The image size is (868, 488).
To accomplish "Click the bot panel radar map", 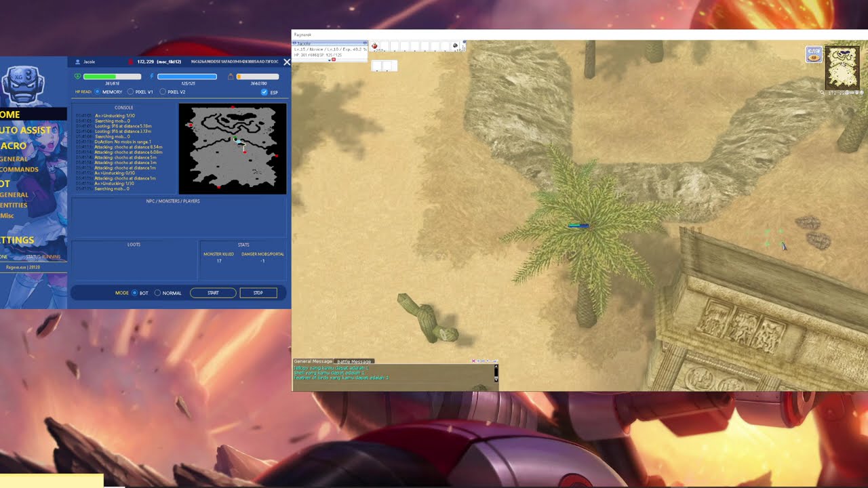I will click(x=233, y=148).
